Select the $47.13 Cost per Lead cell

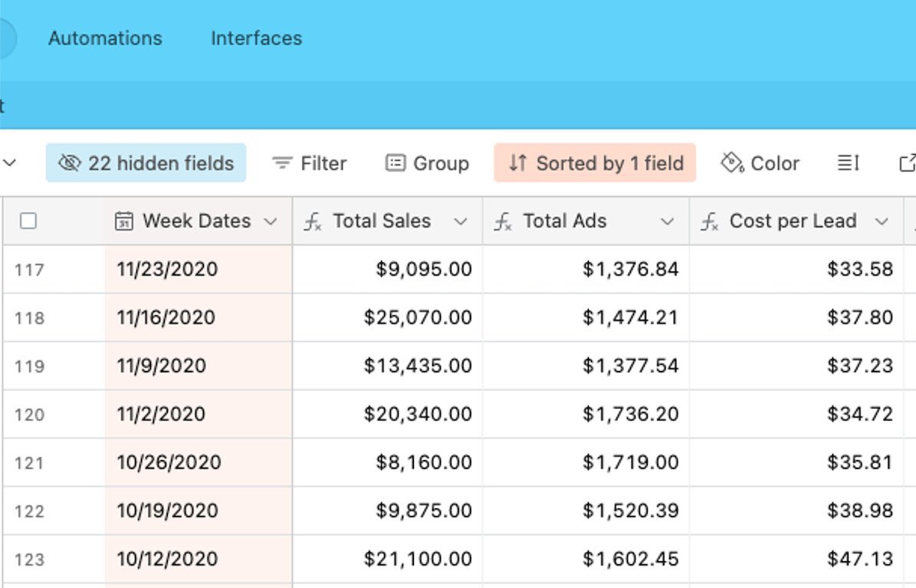coord(796,560)
